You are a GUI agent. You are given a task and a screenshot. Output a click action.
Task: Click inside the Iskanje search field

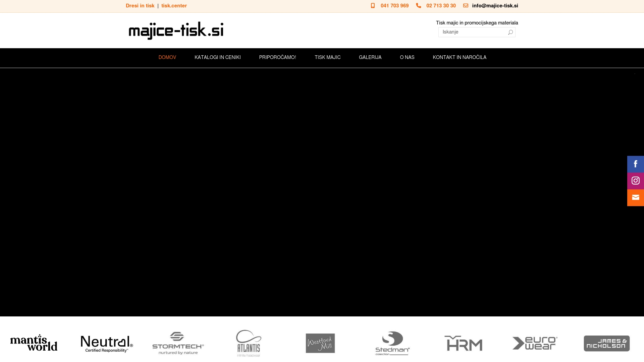[x=473, y=32]
